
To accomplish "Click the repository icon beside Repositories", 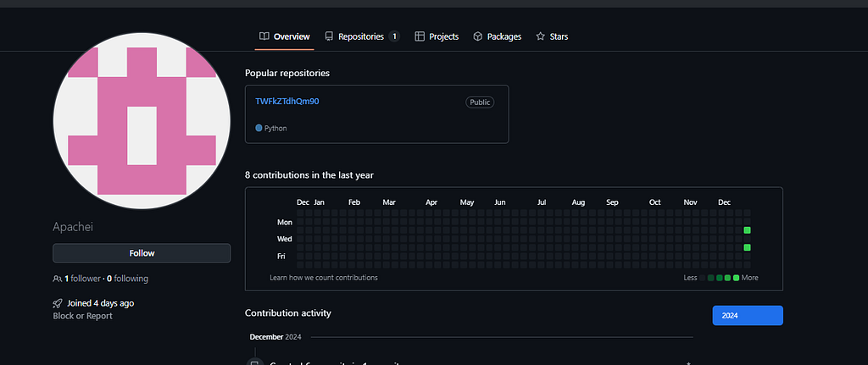I will 329,36.
